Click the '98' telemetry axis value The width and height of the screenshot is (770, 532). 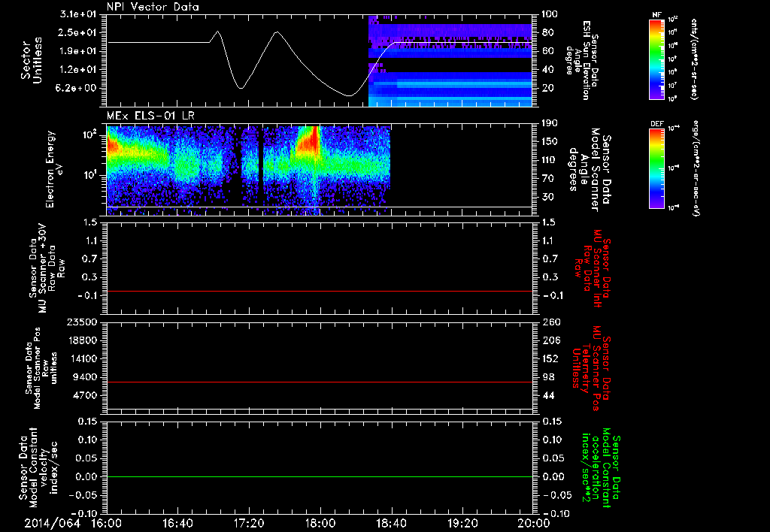coord(549,377)
